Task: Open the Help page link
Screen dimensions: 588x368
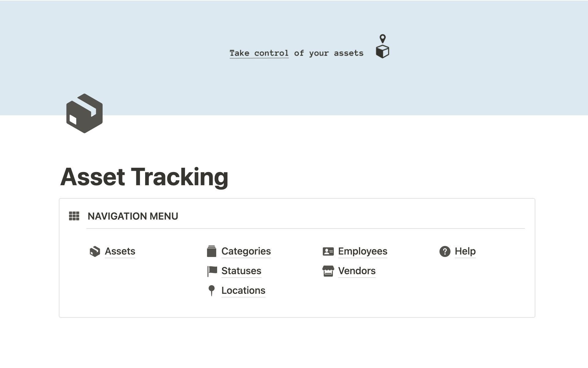Action: (465, 251)
